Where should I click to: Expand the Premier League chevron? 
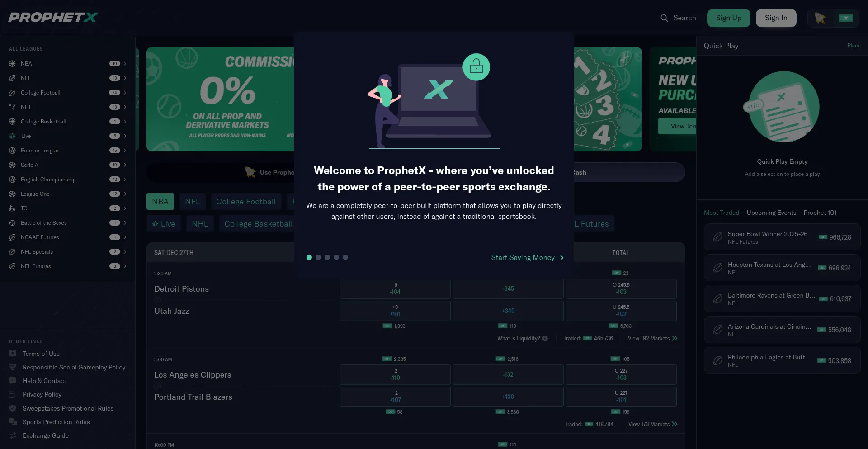click(125, 151)
